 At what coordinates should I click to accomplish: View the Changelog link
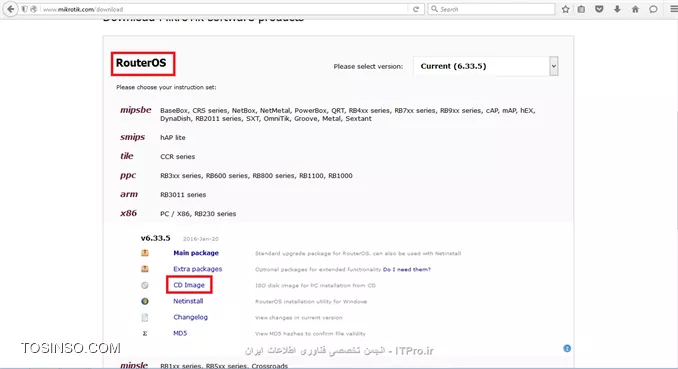[x=190, y=317]
